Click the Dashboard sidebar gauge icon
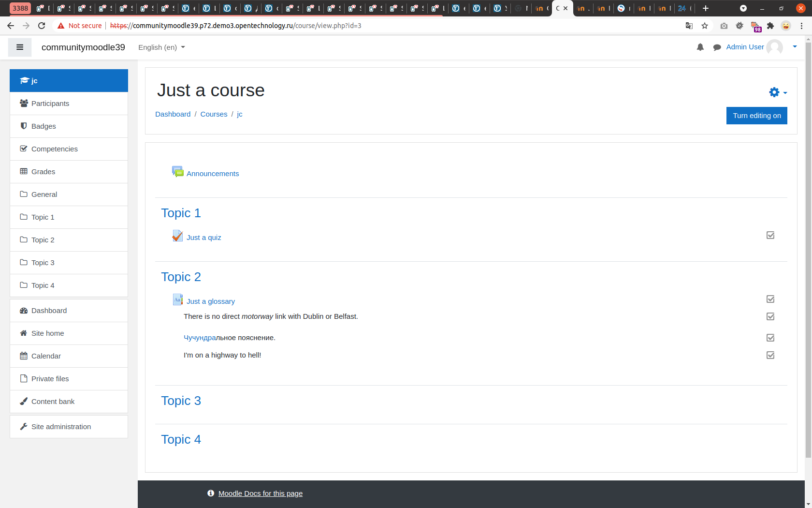The image size is (812, 508). pos(24,311)
